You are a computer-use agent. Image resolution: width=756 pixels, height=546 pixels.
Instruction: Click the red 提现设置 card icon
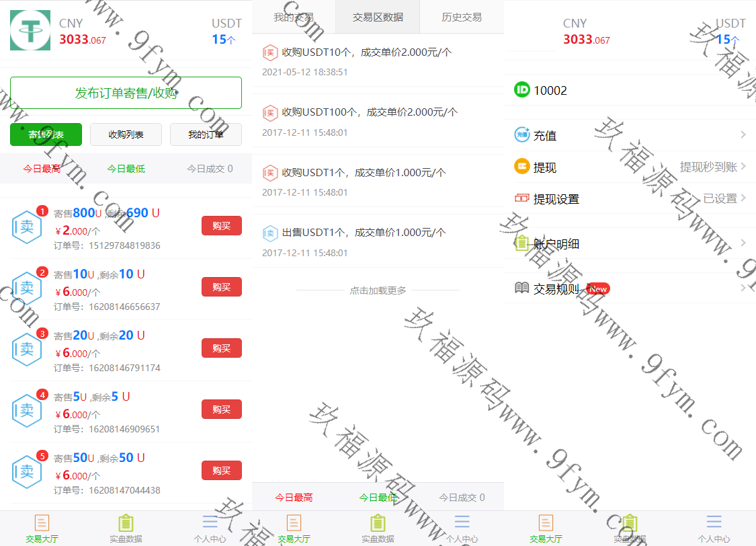point(522,198)
